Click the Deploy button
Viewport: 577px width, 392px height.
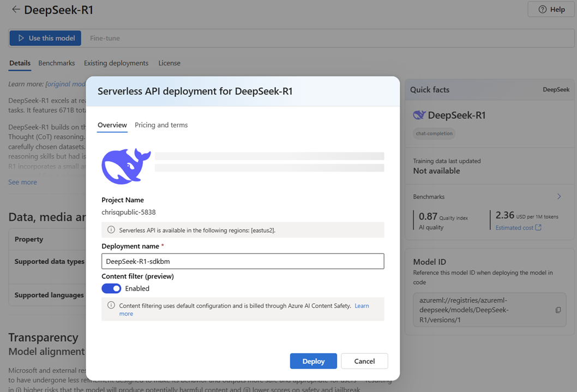pos(314,361)
